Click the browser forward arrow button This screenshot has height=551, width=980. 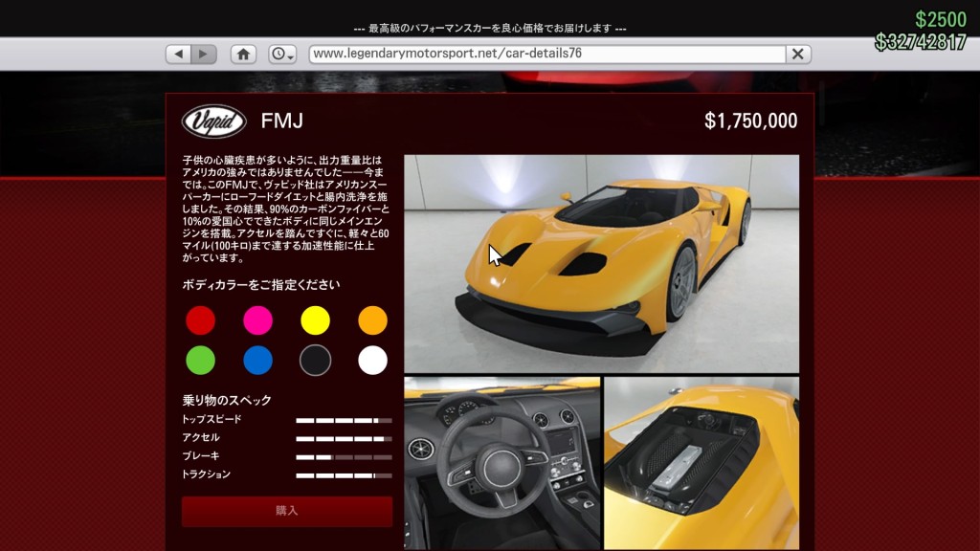click(x=203, y=55)
